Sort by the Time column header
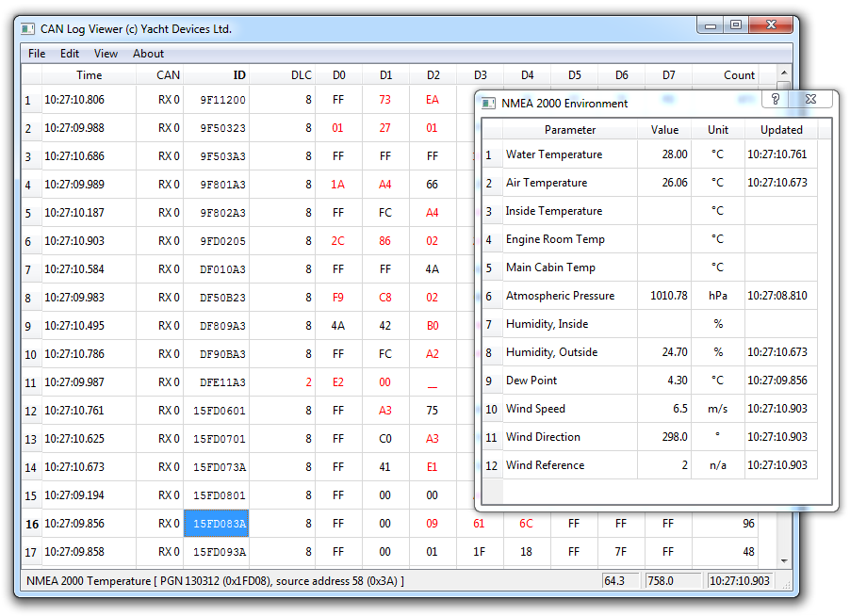The image size is (850, 616). [89, 74]
